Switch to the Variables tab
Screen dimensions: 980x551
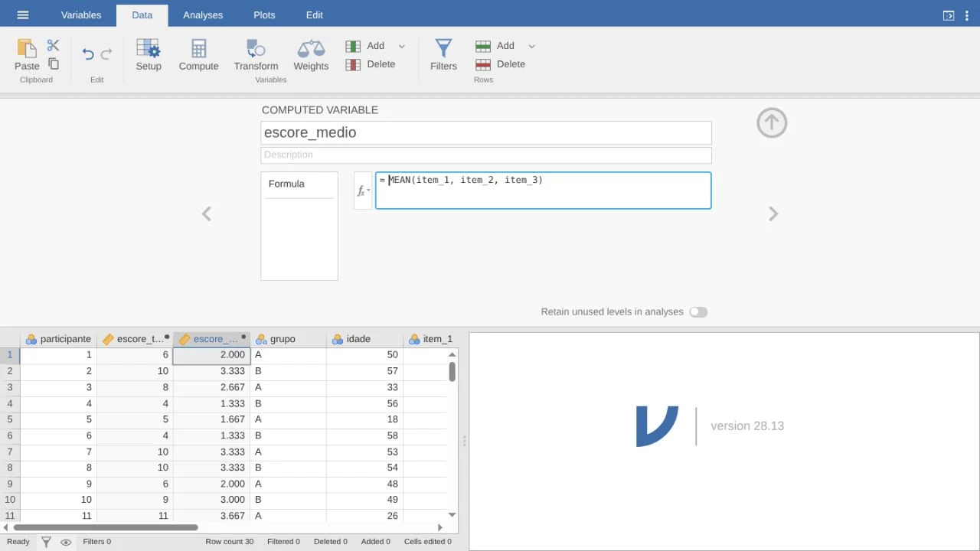(x=81, y=15)
